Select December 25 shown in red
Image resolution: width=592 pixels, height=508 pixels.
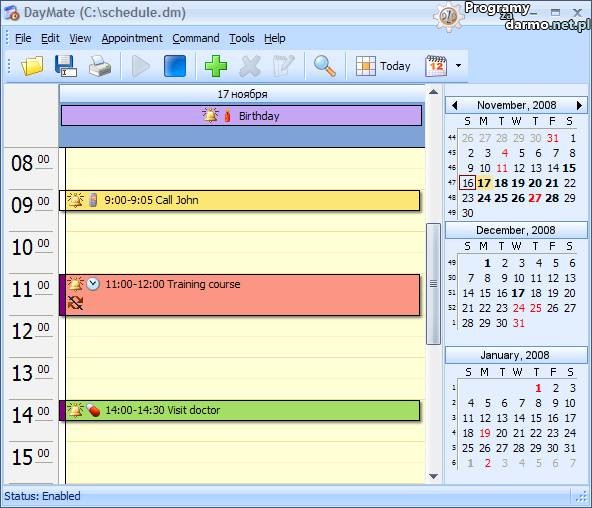[x=535, y=308]
